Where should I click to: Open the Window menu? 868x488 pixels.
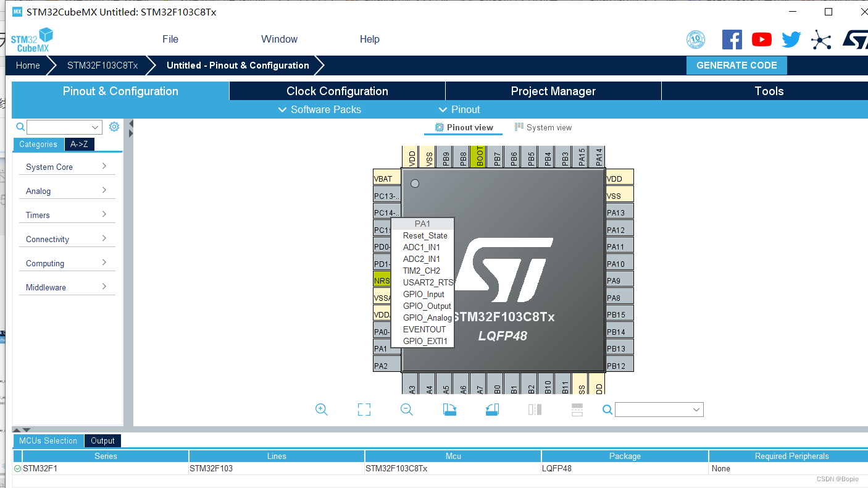point(279,39)
